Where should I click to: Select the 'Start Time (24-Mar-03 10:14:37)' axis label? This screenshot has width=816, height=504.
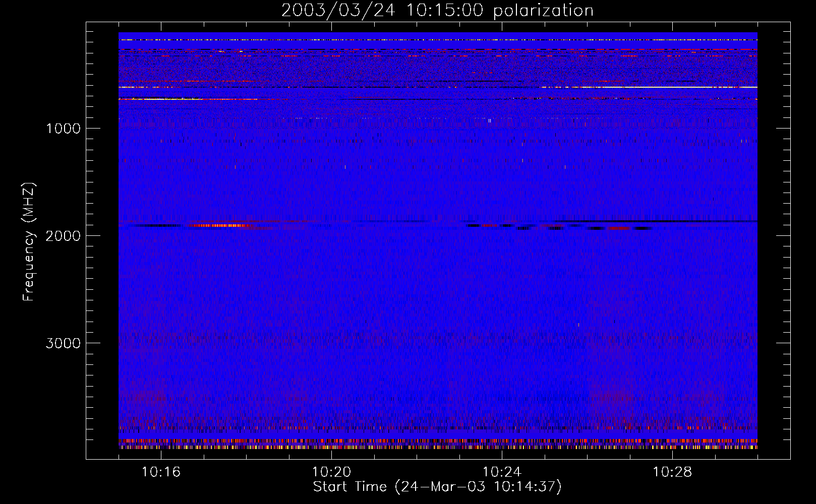[437, 487]
